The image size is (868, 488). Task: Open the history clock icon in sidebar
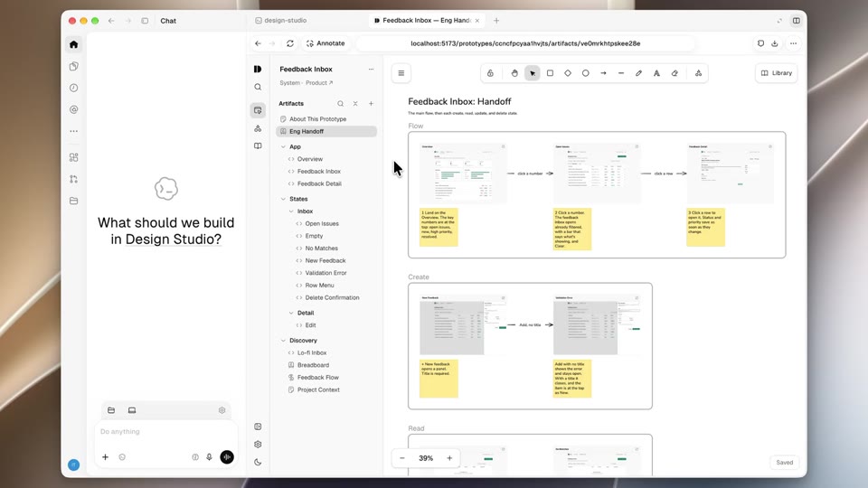73,88
